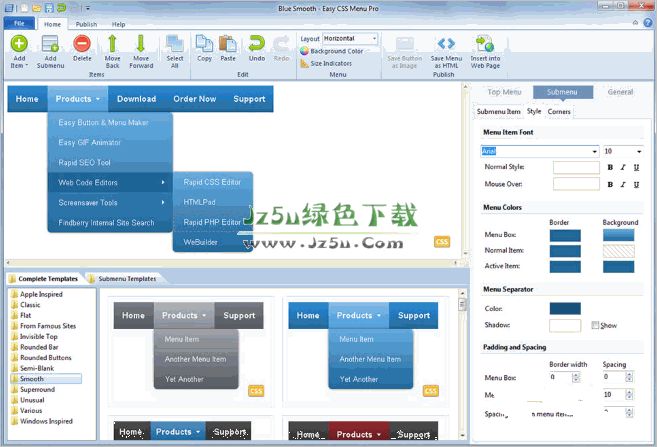The width and height of the screenshot is (657, 447).
Task: Click Active Item background color swatch
Action: (618, 266)
